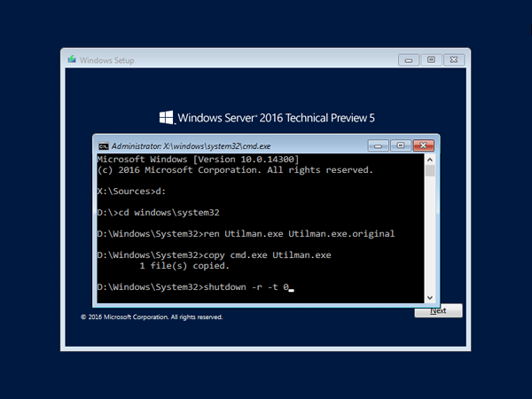
Task: Click the '(c) 2016 Microsoft Corporation' line in cmd
Action: click(x=235, y=170)
